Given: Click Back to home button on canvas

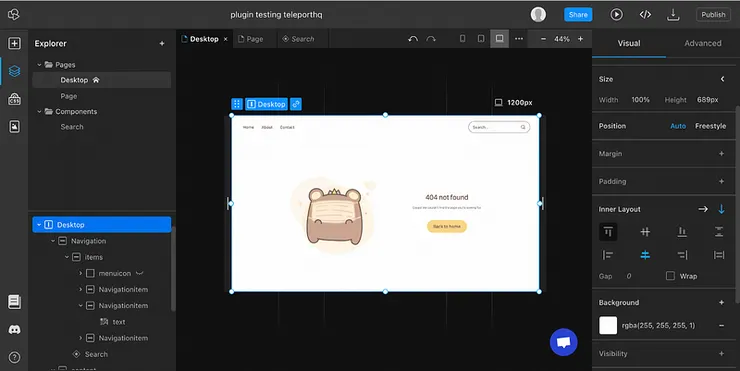Looking at the screenshot, I should click(x=447, y=227).
